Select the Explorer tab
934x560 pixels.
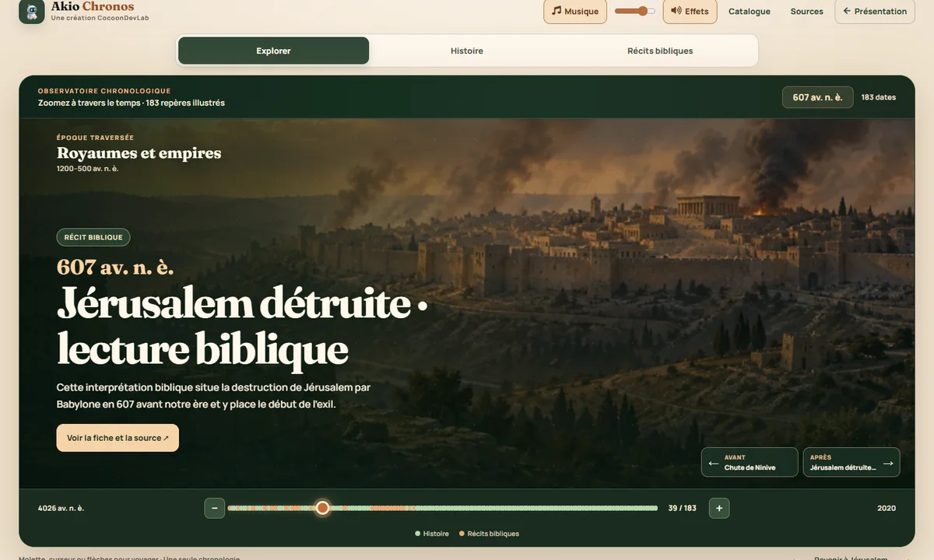[x=273, y=51]
